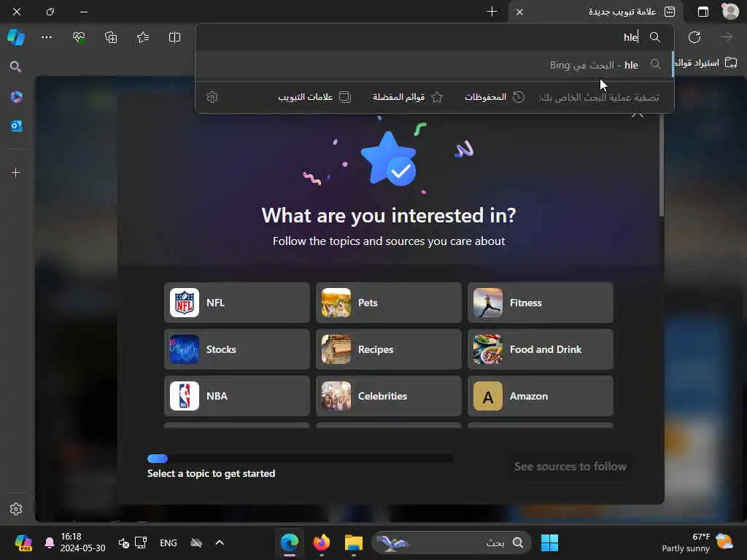
Task: Open the Favorites star-list icon
Action: tap(142, 37)
